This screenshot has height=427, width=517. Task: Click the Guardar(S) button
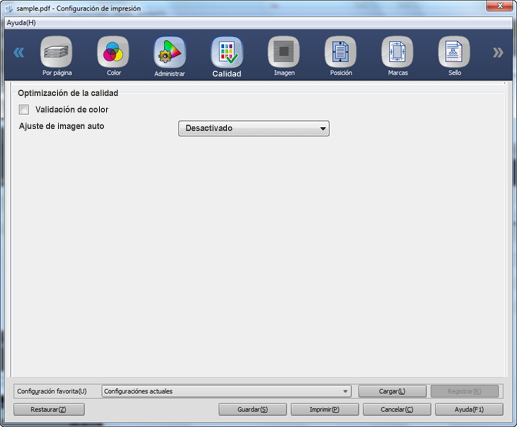253,409
